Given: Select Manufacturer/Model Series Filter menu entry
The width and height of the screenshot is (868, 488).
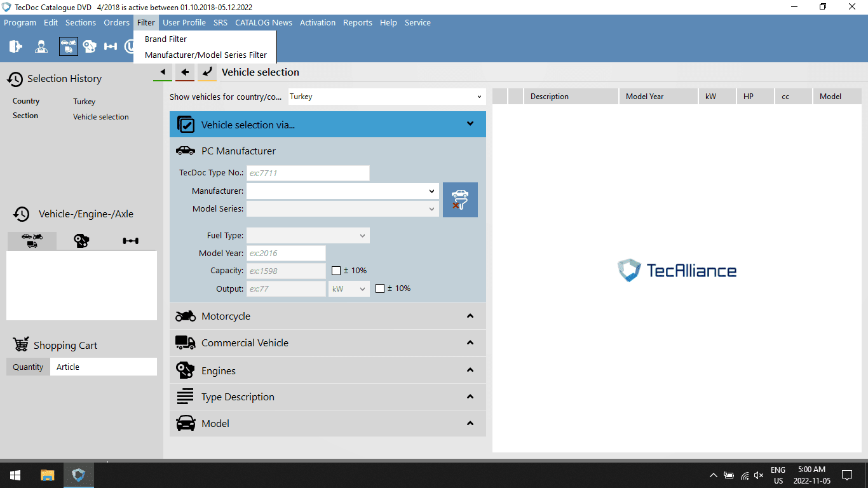Looking at the screenshot, I should pyautogui.click(x=206, y=55).
